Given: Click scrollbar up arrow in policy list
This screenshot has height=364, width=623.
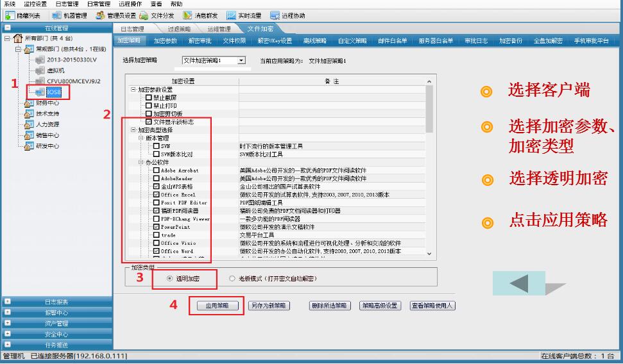Looking at the screenshot, I should click(429, 81).
